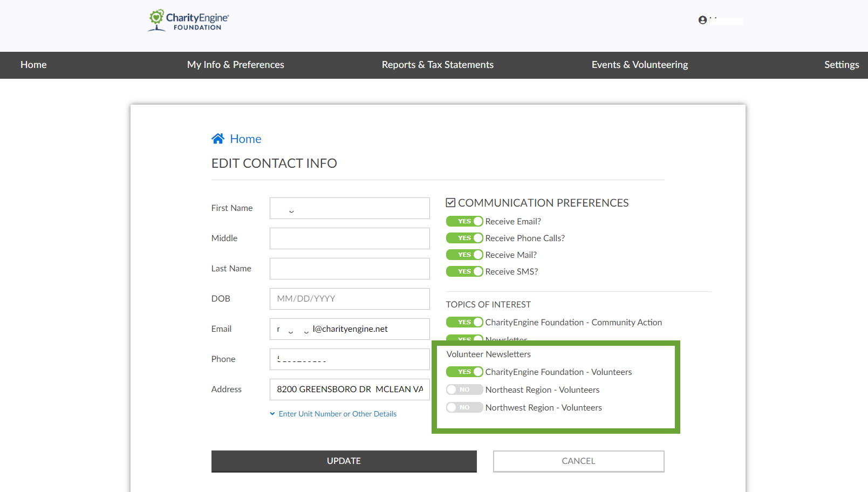
Task: Click the CharityEngine Foundation logo
Action: (x=188, y=20)
